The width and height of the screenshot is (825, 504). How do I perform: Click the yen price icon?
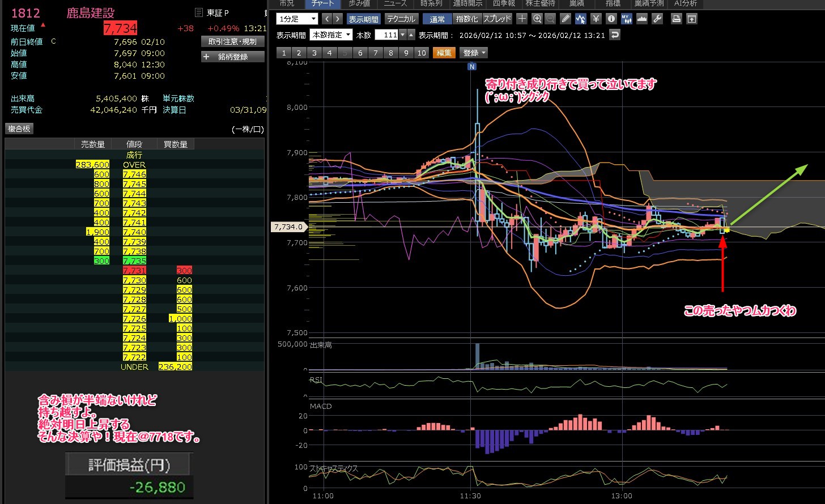(596, 19)
